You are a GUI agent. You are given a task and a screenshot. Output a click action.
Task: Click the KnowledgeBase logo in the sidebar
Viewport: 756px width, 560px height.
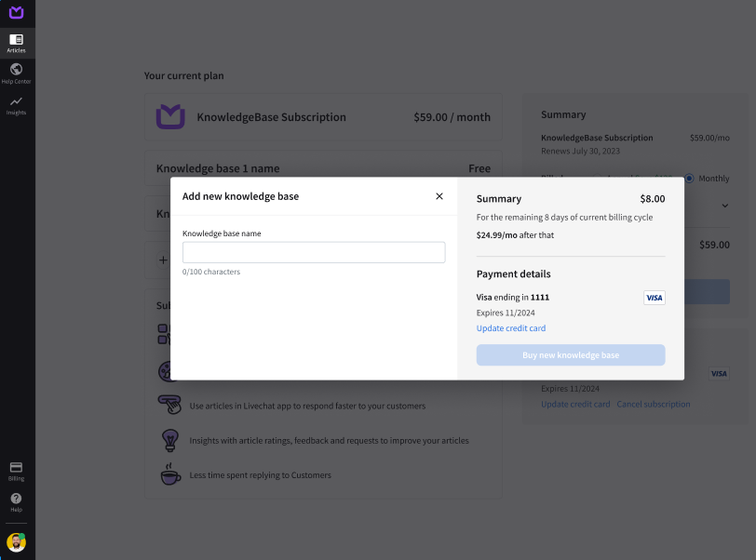[x=16, y=12]
